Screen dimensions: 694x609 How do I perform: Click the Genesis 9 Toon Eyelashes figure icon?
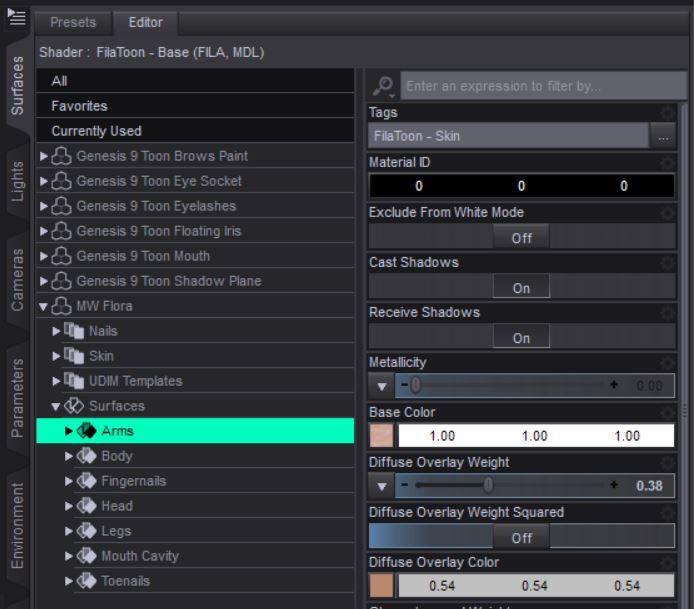click(x=62, y=206)
